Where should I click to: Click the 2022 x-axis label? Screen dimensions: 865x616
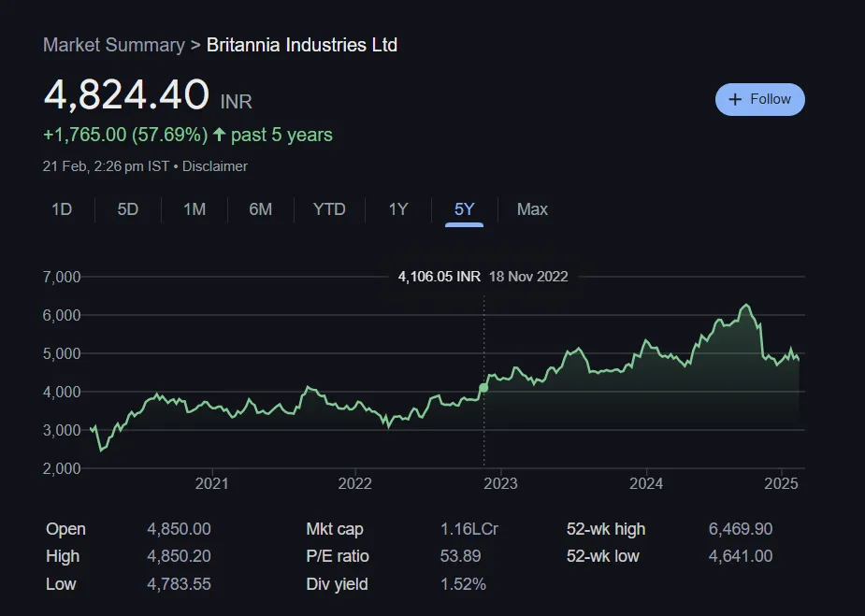click(x=354, y=483)
